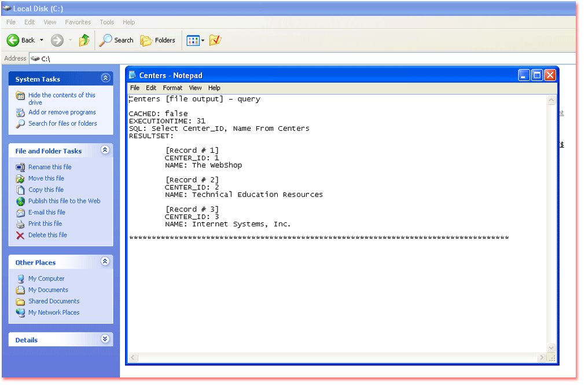Viewport: 588px width, 385px height.
Task: Go up one folder level icon
Action: coord(84,40)
